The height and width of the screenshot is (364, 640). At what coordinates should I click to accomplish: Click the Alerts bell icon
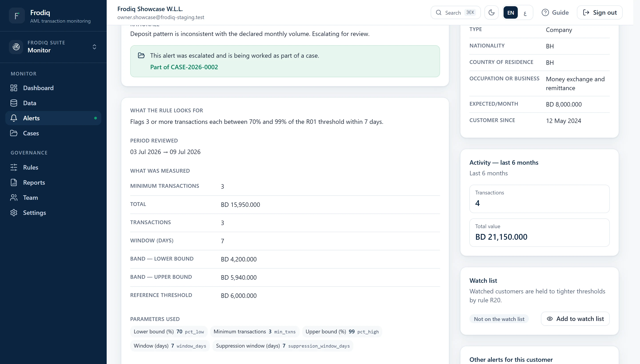pos(14,118)
